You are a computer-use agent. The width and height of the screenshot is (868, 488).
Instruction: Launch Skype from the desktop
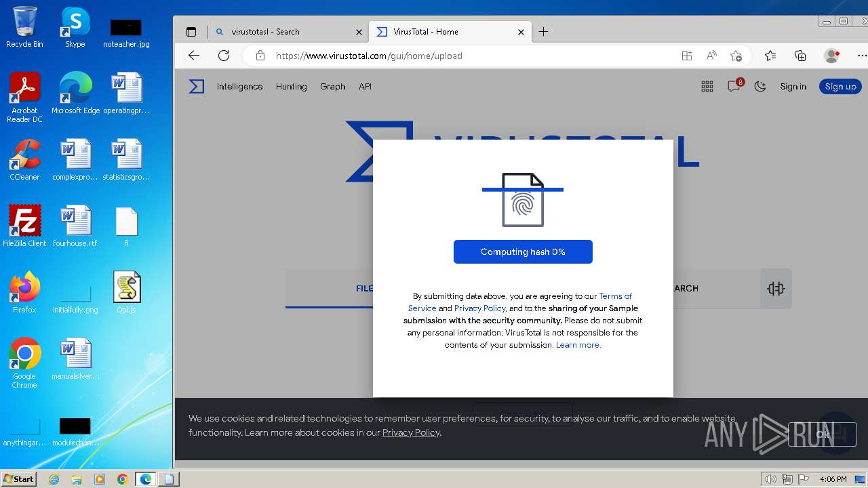point(75,27)
